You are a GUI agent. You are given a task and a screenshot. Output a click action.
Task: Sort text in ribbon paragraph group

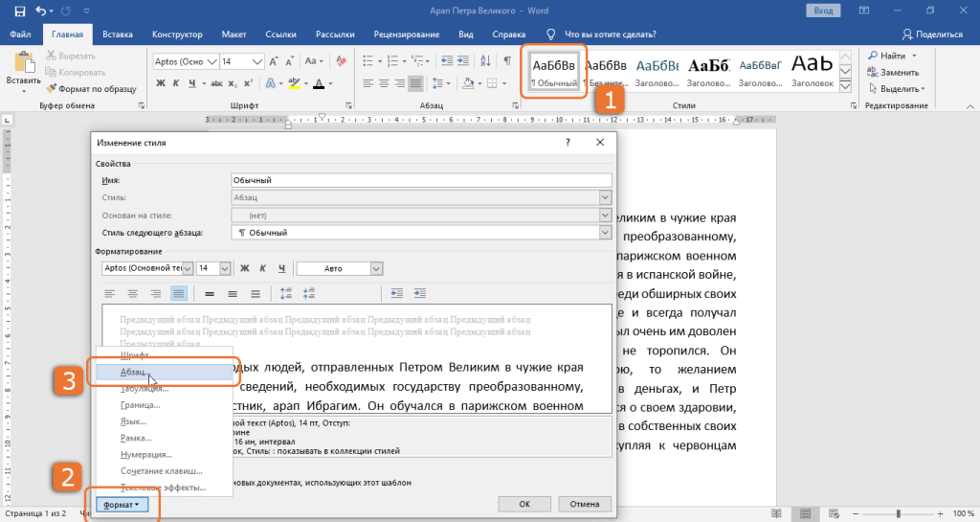(x=485, y=60)
